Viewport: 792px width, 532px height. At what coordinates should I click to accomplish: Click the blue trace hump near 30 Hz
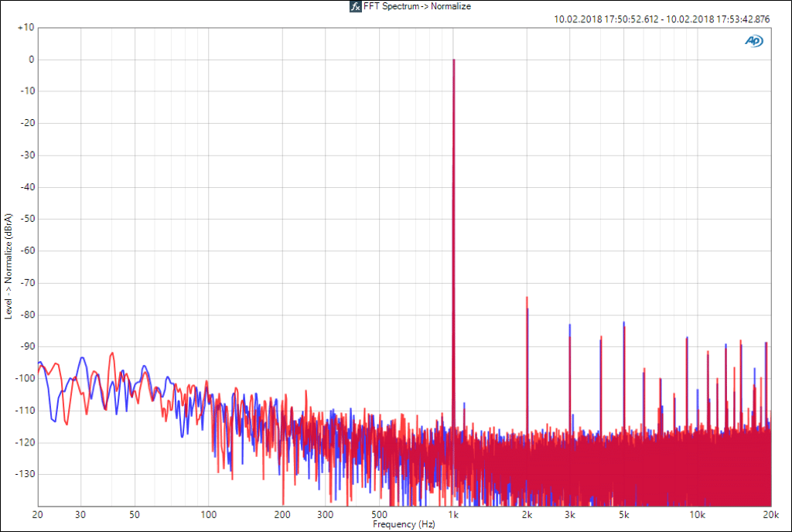82,358
